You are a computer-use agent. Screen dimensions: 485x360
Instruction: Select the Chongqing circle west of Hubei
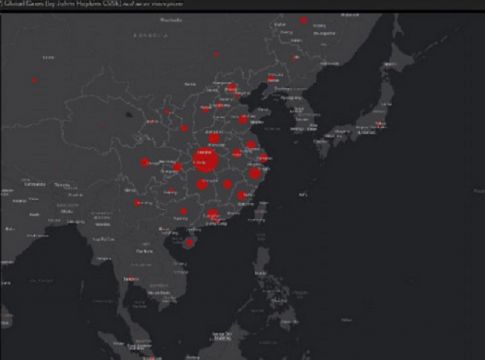[177, 167]
